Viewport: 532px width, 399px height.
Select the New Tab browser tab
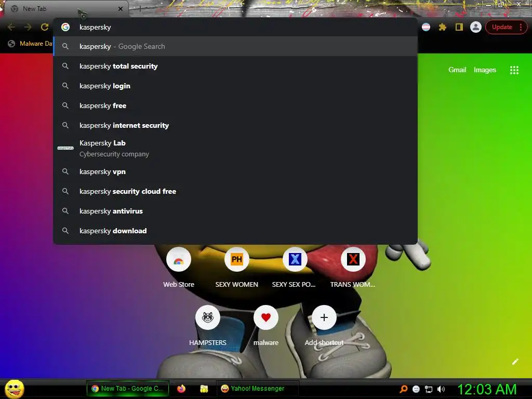(x=66, y=9)
